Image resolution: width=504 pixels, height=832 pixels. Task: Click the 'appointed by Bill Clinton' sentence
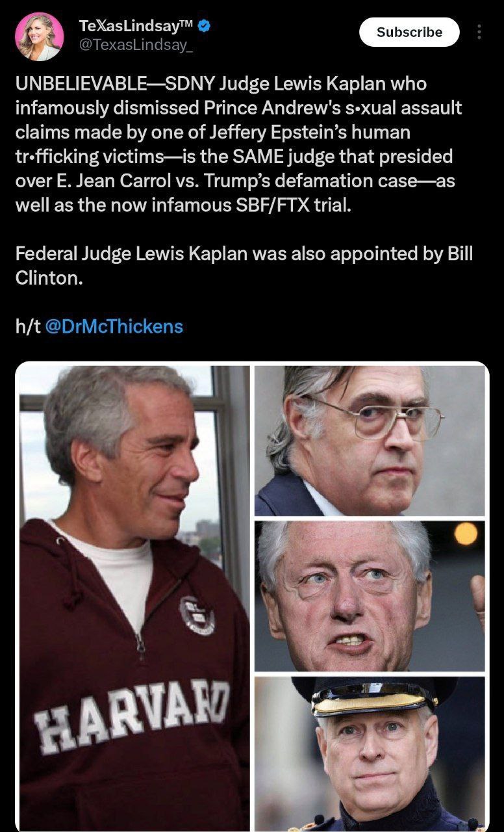[244, 265]
